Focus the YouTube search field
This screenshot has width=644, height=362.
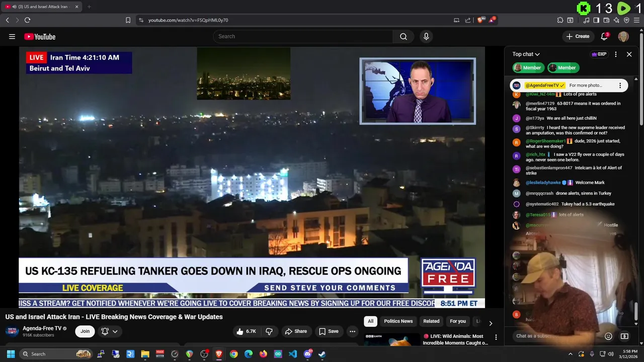[x=303, y=36]
